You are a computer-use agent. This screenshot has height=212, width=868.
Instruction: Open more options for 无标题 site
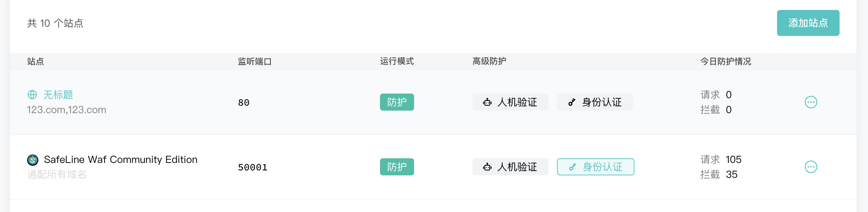coord(811,102)
